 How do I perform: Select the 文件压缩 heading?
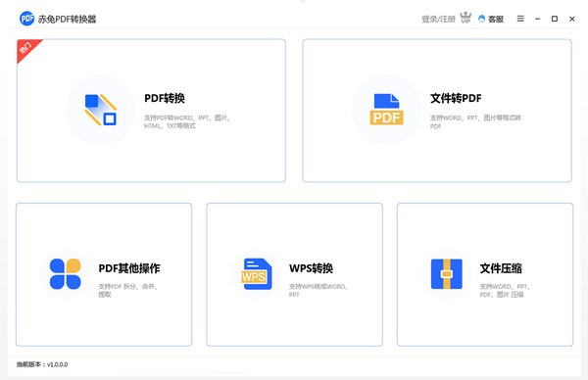point(501,268)
